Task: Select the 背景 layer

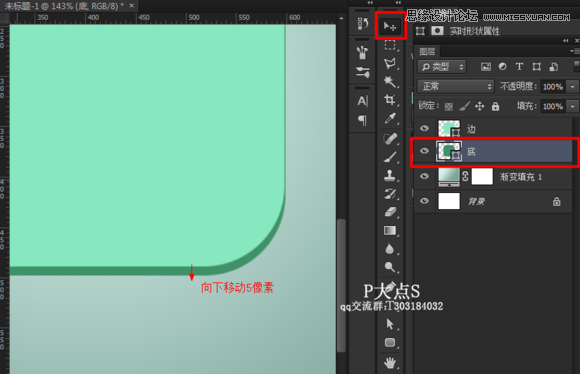Action: click(494, 201)
